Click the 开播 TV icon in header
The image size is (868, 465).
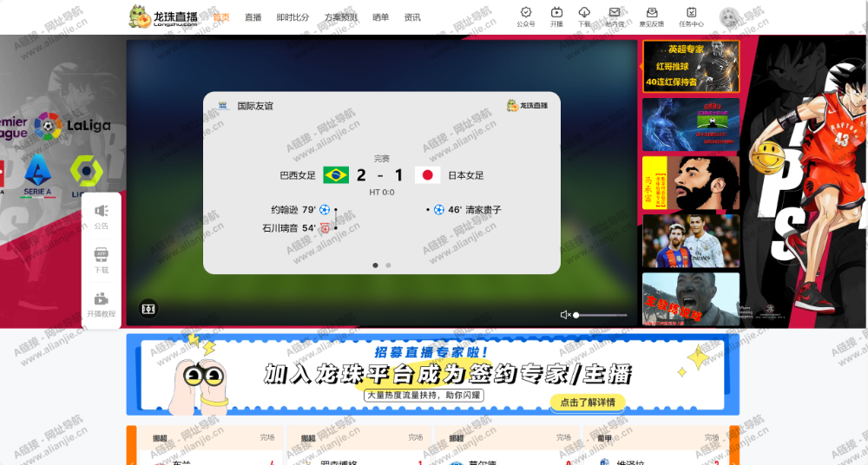[556, 13]
